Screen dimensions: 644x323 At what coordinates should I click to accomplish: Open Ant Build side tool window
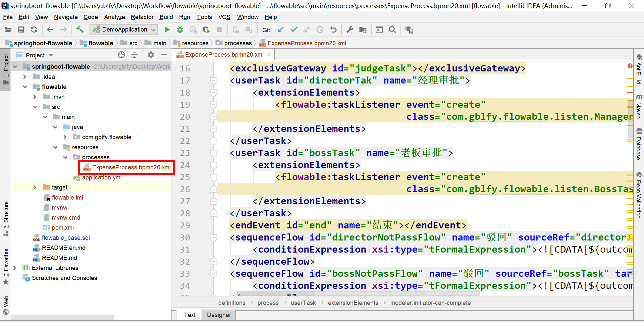click(x=639, y=69)
